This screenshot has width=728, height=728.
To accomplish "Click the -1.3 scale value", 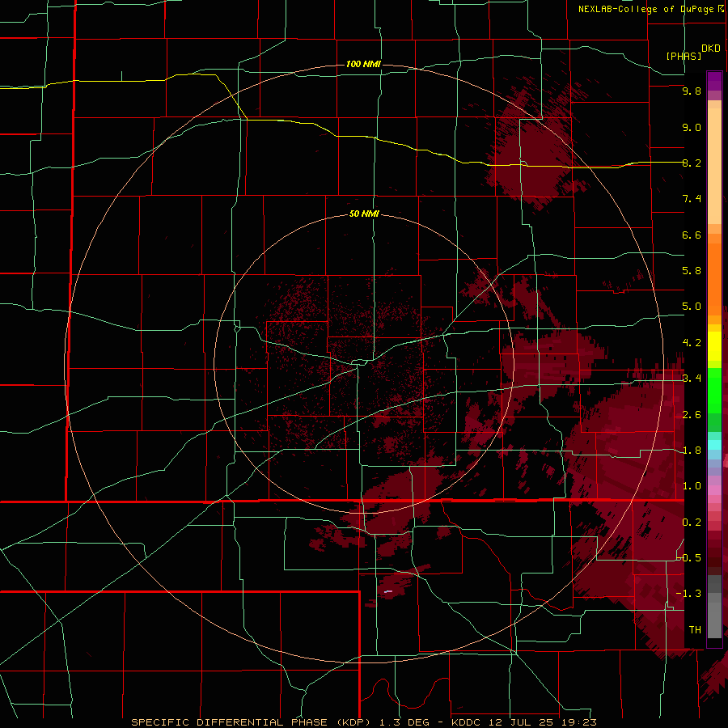I will 689,594.
